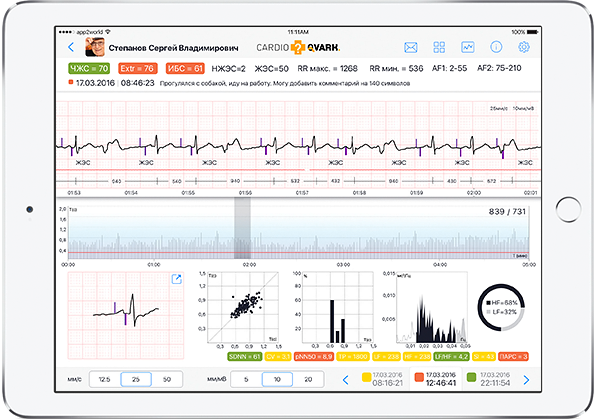
Task: Click the 839 / 731 rhythmogram readout
Action: 507,212
